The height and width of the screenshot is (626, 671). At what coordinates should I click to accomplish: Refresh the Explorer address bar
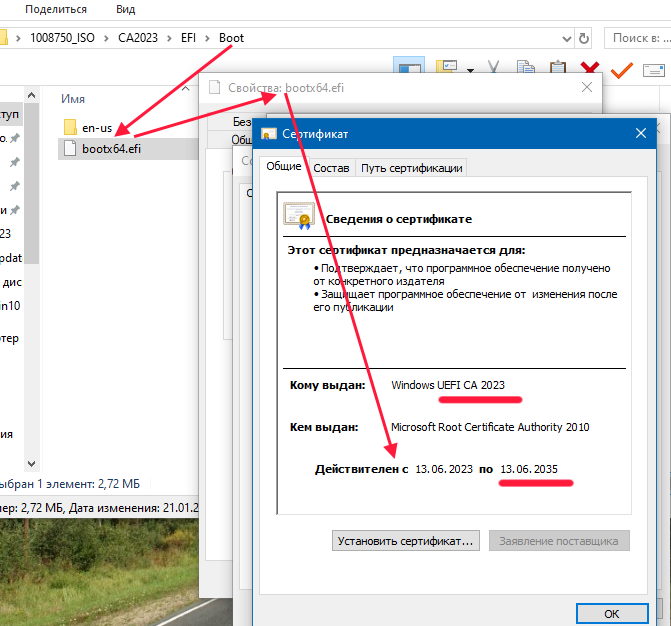[x=584, y=39]
